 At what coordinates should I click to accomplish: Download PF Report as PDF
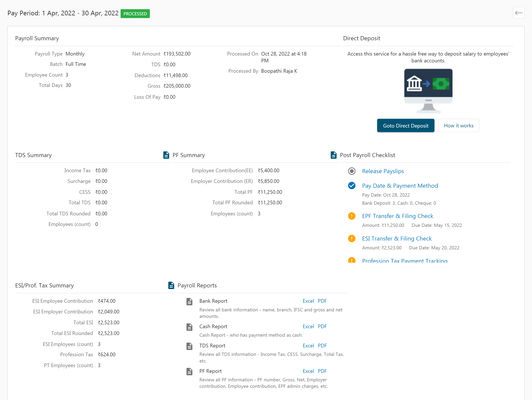point(322,371)
